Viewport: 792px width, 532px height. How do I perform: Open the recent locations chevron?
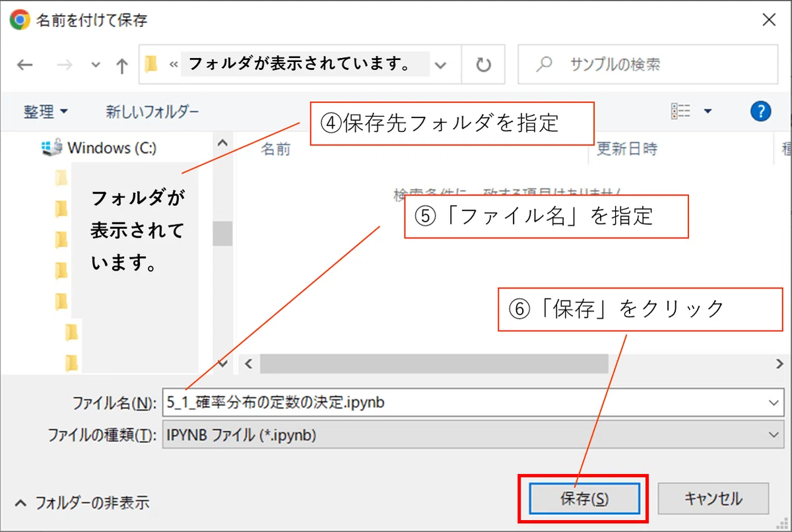click(x=96, y=65)
